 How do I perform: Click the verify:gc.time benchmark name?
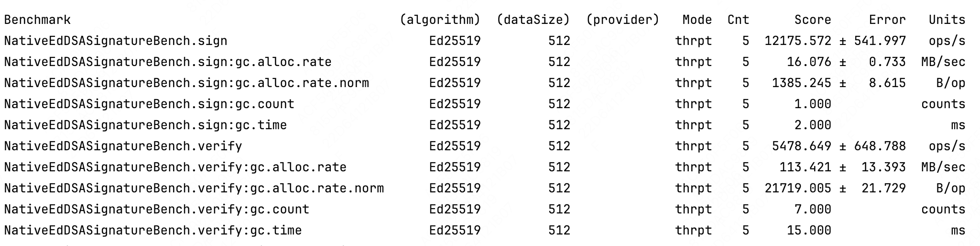point(153,230)
